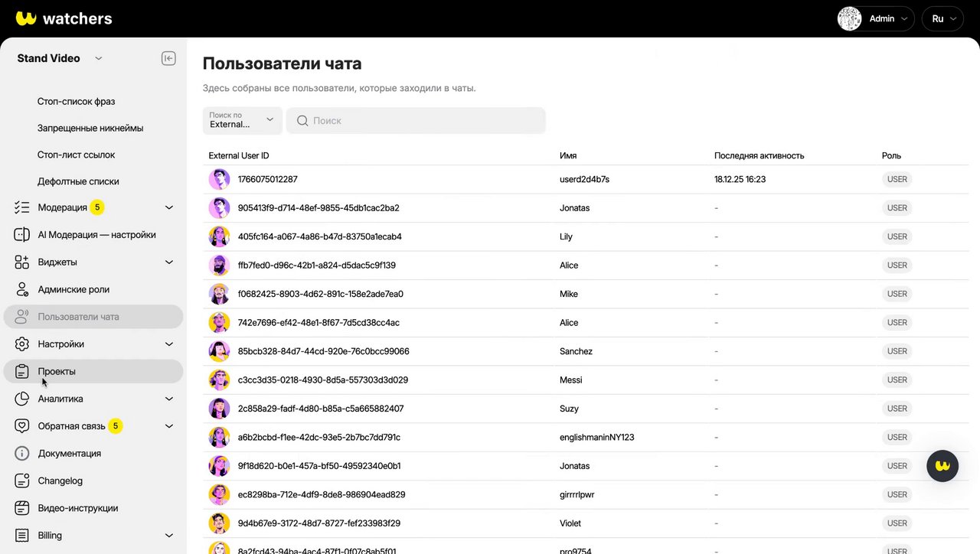Open 'Стоп-список фраз' menu item
This screenshot has width=980, height=554.
click(76, 101)
